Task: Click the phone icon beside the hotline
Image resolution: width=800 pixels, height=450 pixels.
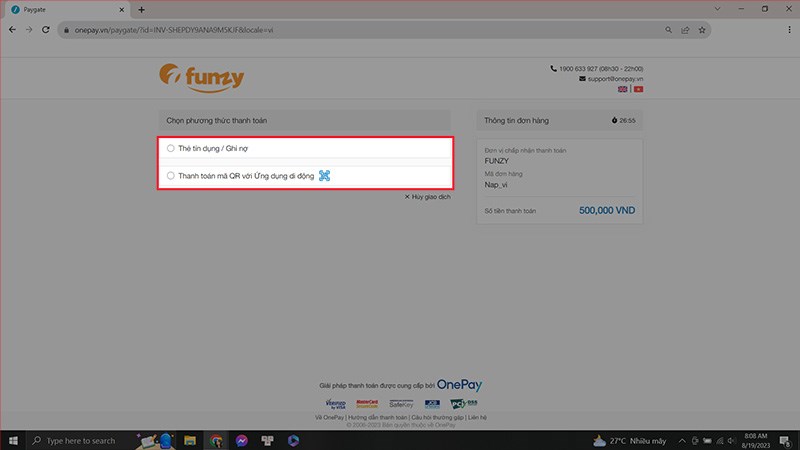Action: coord(554,68)
